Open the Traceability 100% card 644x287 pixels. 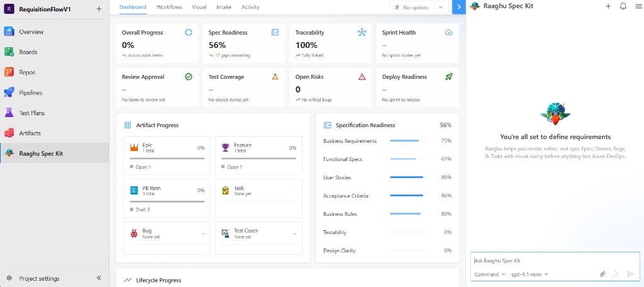tap(331, 43)
